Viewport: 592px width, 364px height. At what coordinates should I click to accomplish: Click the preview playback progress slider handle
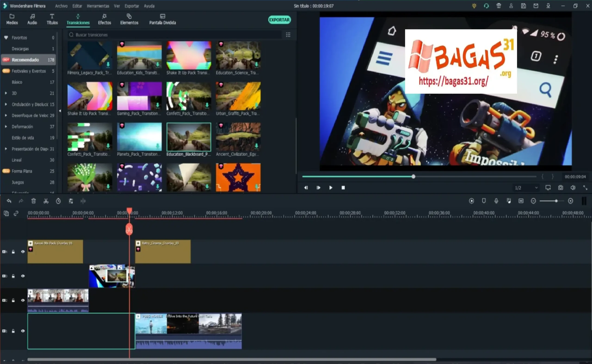click(413, 177)
